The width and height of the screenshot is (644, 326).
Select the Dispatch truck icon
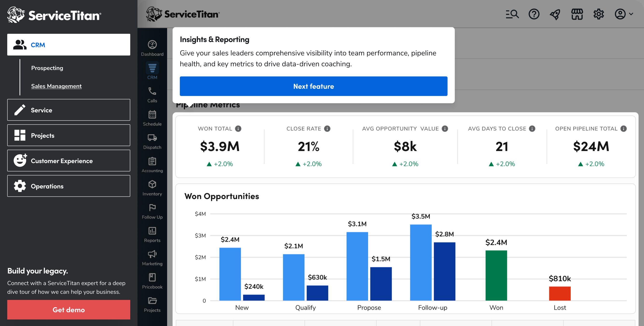pyautogui.click(x=152, y=138)
